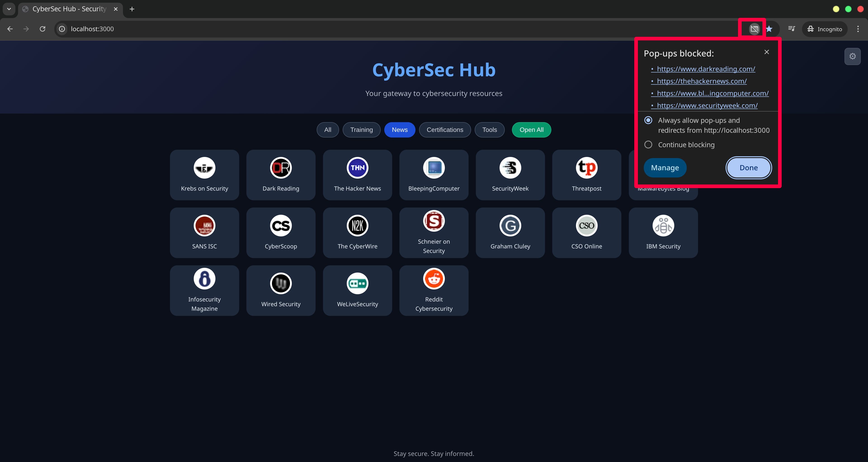Click the CyberScoop label
Viewport: 868px width, 462px height.
(281, 246)
